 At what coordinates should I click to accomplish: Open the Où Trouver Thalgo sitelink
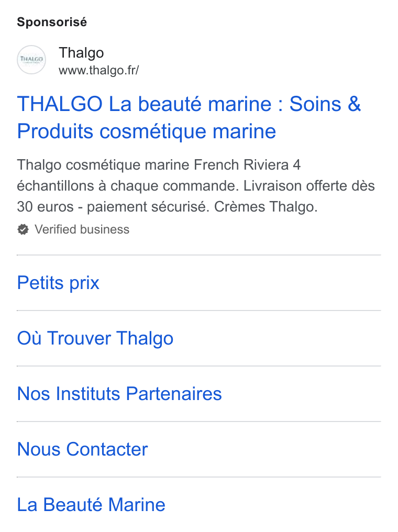(x=95, y=338)
